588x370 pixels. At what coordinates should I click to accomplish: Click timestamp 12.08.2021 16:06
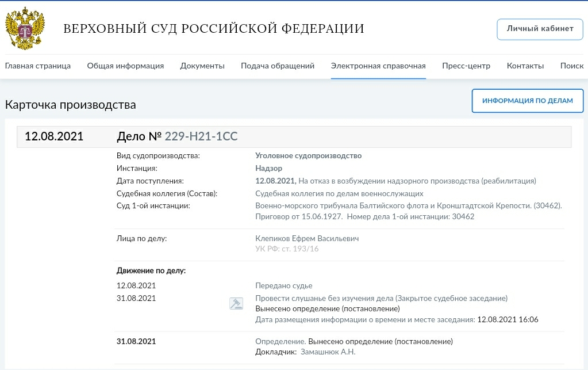click(x=508, y=320)
